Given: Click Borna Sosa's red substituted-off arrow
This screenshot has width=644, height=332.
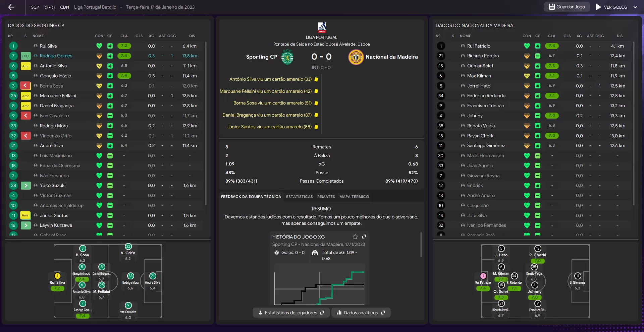Looking at the screenshot, I should pos(25,86).
